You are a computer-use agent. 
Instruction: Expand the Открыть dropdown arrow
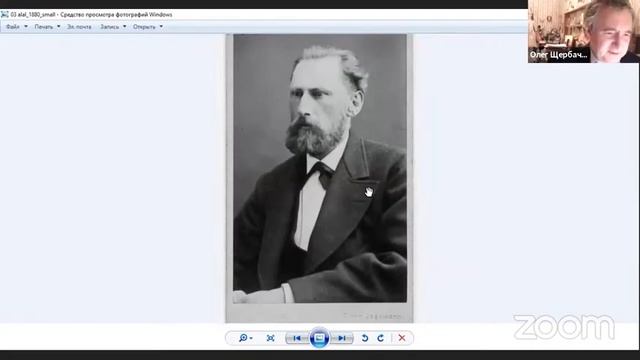pyautogui.click(x=161, y=27)
